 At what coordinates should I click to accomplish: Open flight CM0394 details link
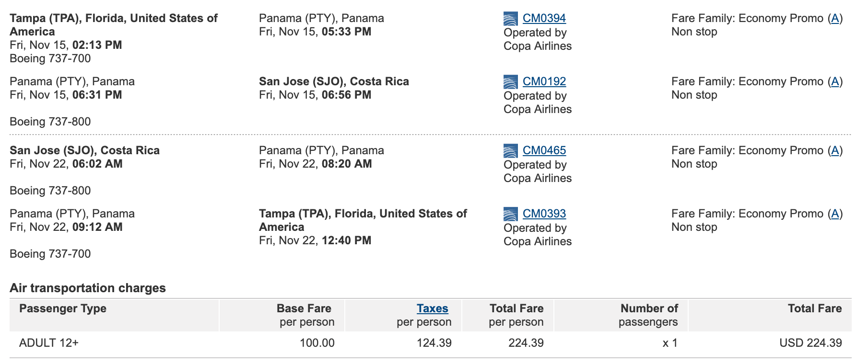pos(544,18)
